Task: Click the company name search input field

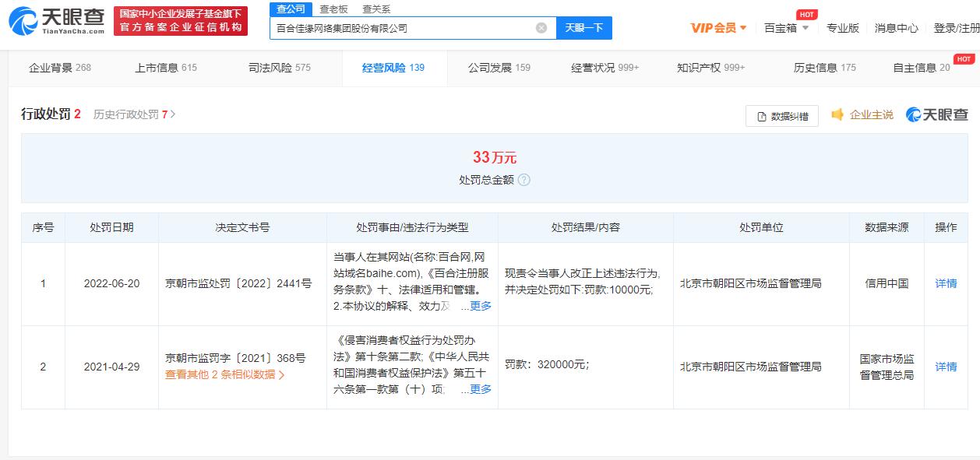Action: [x=401, y=28]
